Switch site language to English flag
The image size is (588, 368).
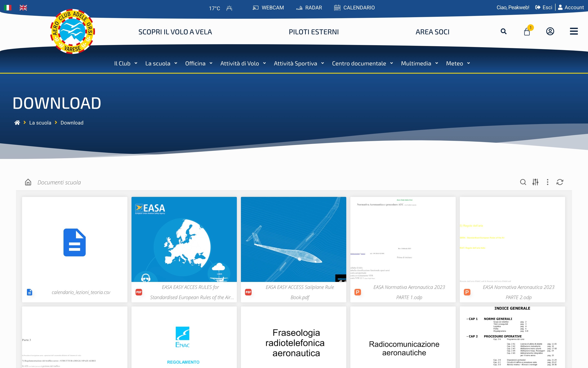point(23,8)
